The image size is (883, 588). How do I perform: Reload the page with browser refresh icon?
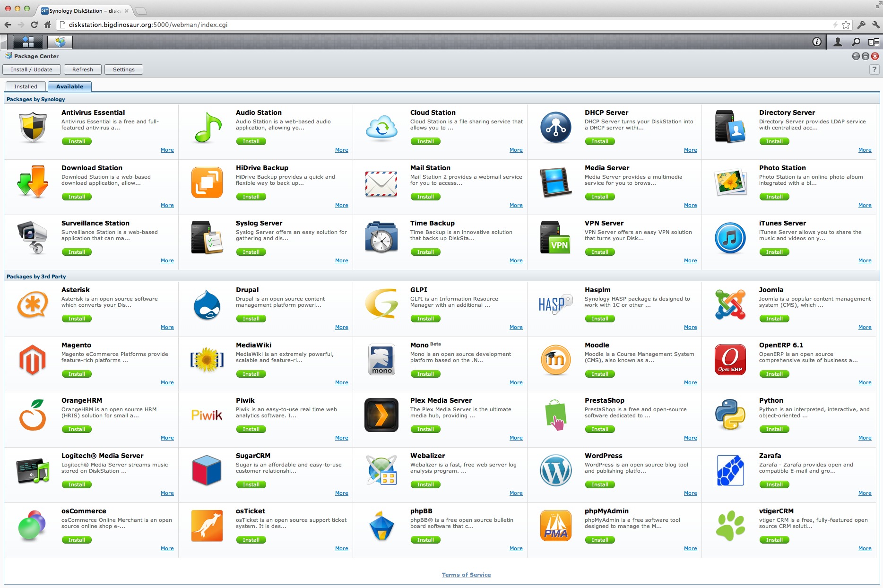(x=34, y=25)
